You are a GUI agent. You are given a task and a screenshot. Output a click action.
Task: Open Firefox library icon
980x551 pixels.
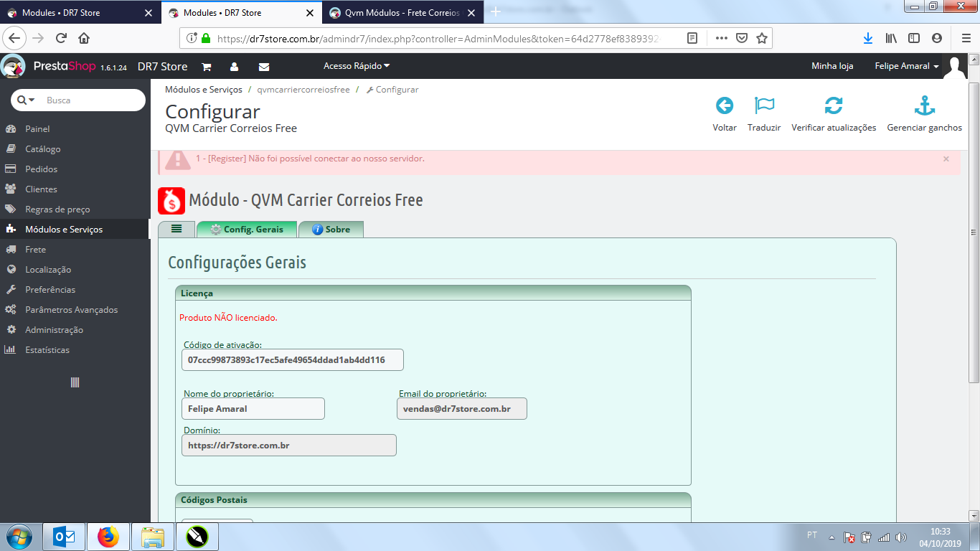tap(891, 38)
